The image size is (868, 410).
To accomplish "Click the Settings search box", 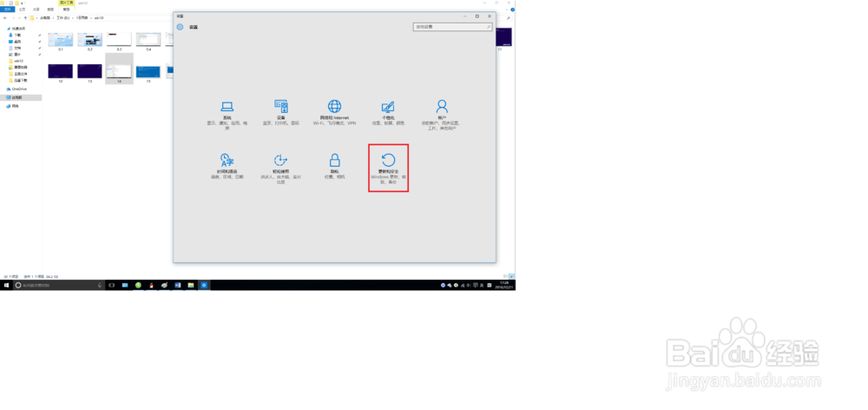I will (x=452, y=27).
